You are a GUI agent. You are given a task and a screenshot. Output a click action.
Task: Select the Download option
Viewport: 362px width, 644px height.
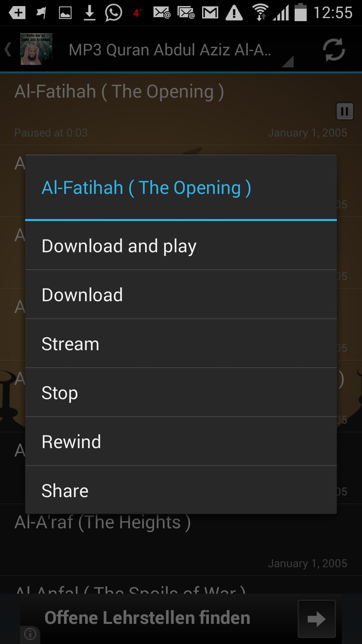181,294
